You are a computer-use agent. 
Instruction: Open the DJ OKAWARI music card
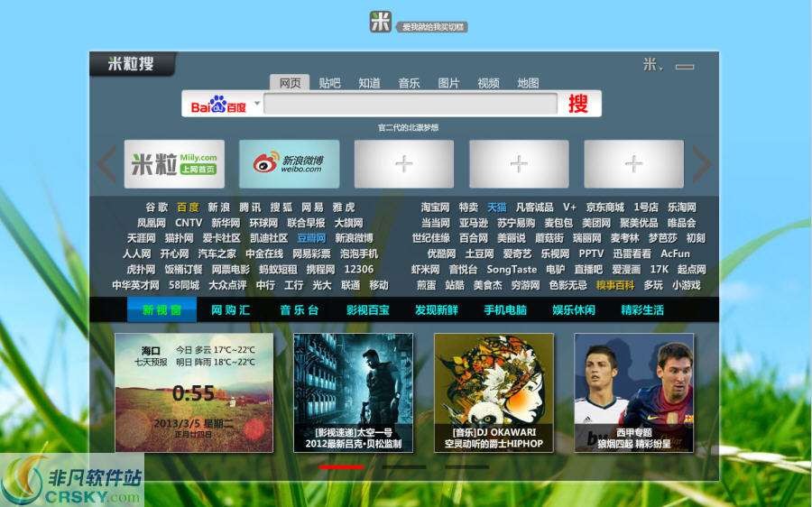tap(494, 392)
